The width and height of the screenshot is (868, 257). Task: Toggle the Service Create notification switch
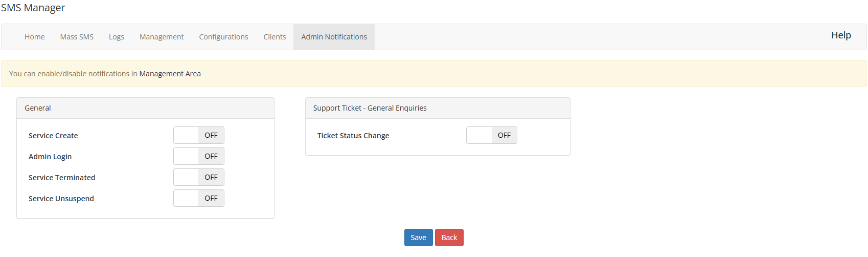199,135
